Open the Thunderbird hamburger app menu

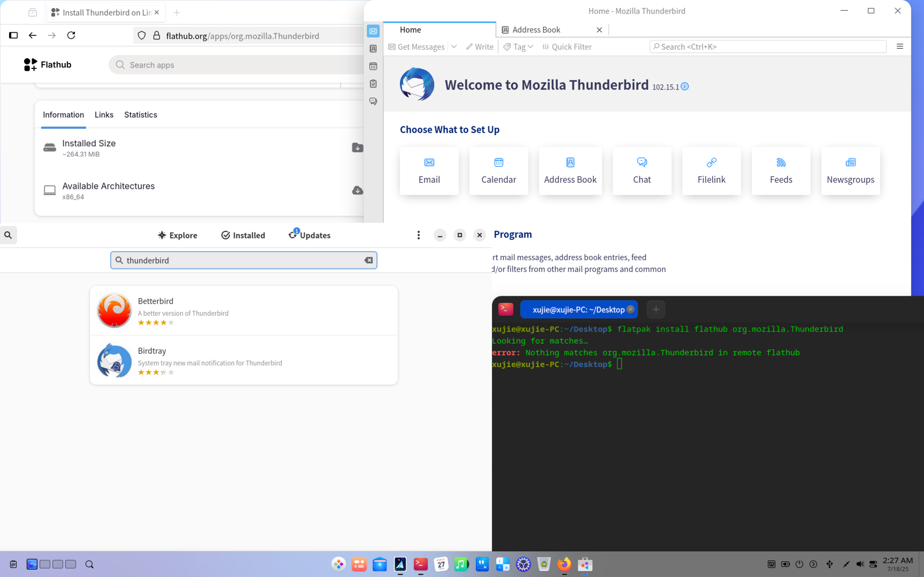coord(900,46)
